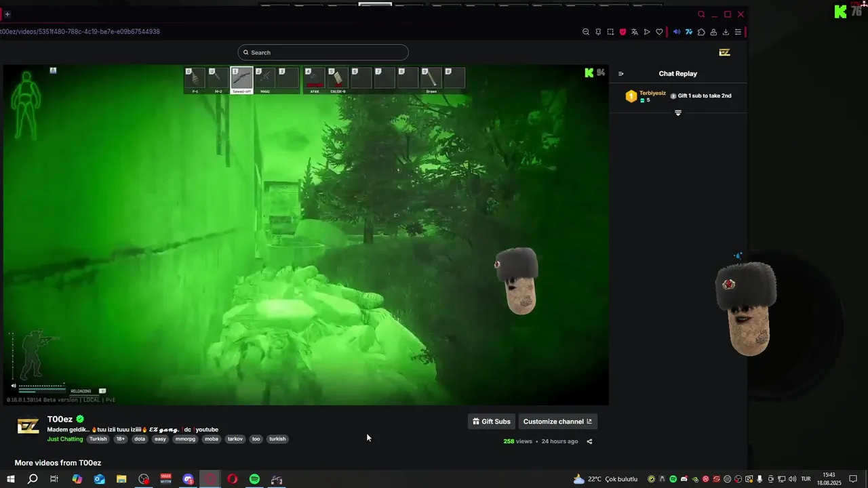Click the More videos from T00ez heading
Image resolution: width=868 pixels, height=488 pixels.
click(58, 463)
